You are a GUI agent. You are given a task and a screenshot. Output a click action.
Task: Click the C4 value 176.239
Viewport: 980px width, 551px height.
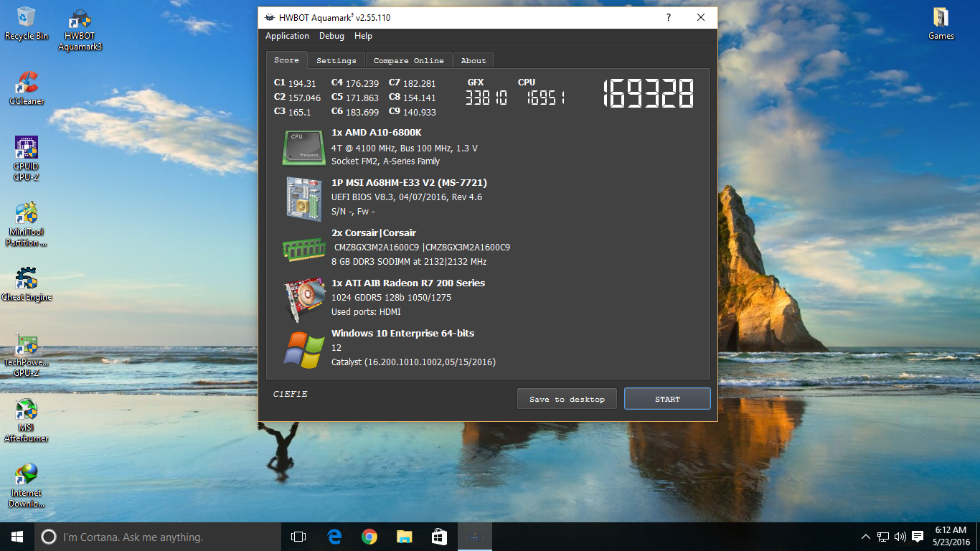pyautogui.click(x=362, y=84)
